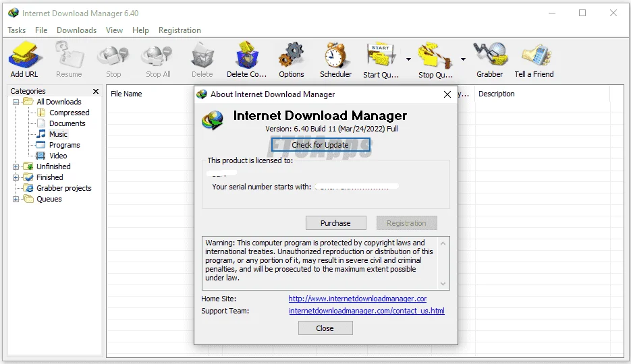Open the Tasks menu
The width and height of the screenshot is (631, 364).
pyautogui.click(x=16, y=30)
